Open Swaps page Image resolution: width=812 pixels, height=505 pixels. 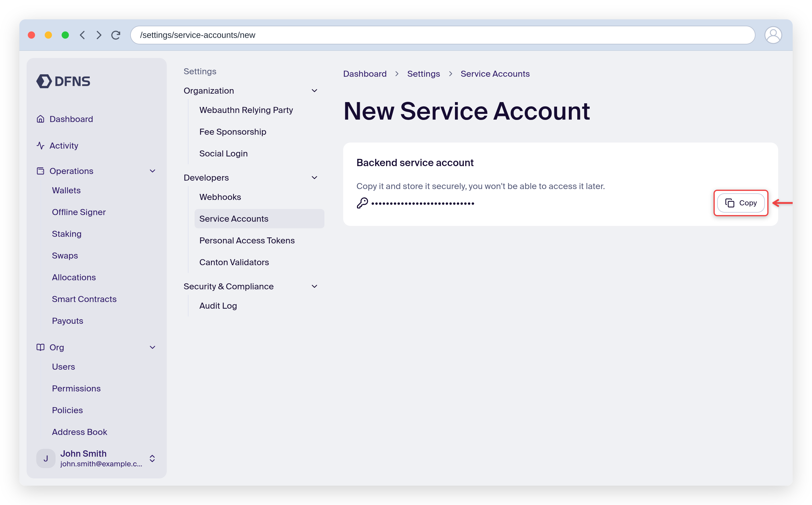coord(65,256)
